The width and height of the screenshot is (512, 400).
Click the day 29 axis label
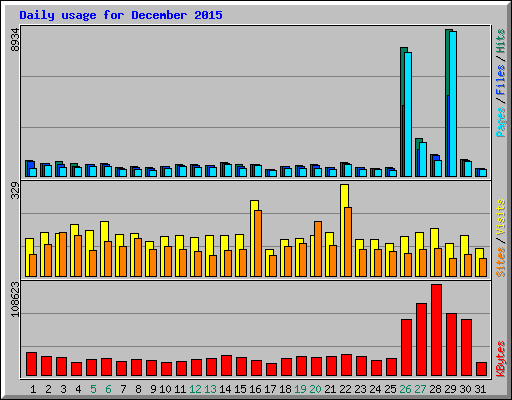[x=450, y=389]
